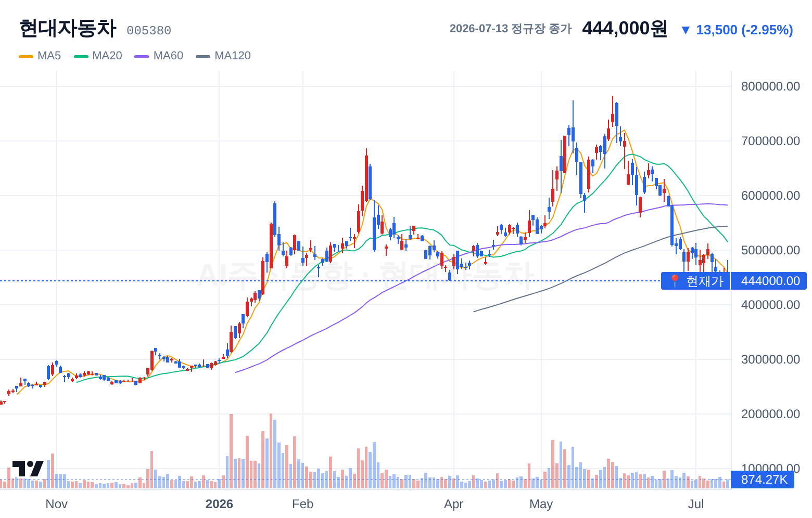Click the blue down-triangle price change icon

686,30
